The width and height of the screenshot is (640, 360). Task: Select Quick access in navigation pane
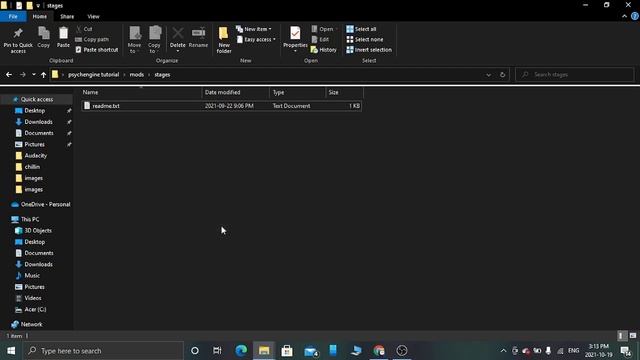[36, 99]
